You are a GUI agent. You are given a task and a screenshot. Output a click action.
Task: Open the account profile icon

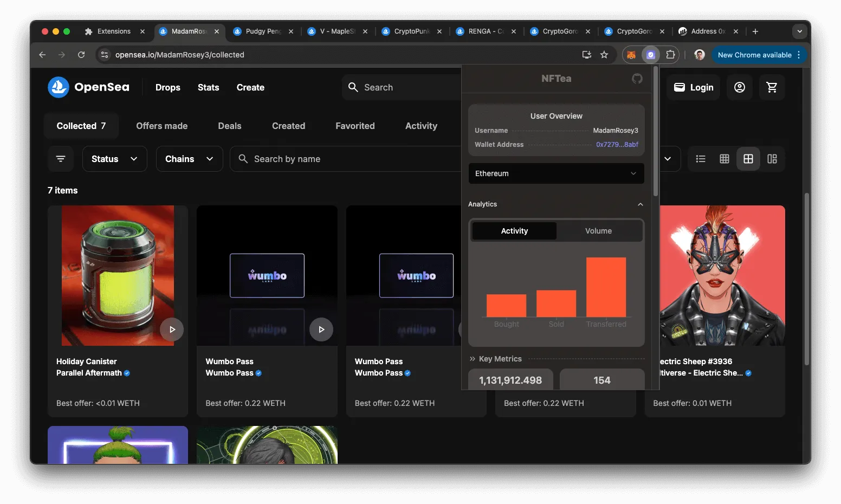pos(740,87)
